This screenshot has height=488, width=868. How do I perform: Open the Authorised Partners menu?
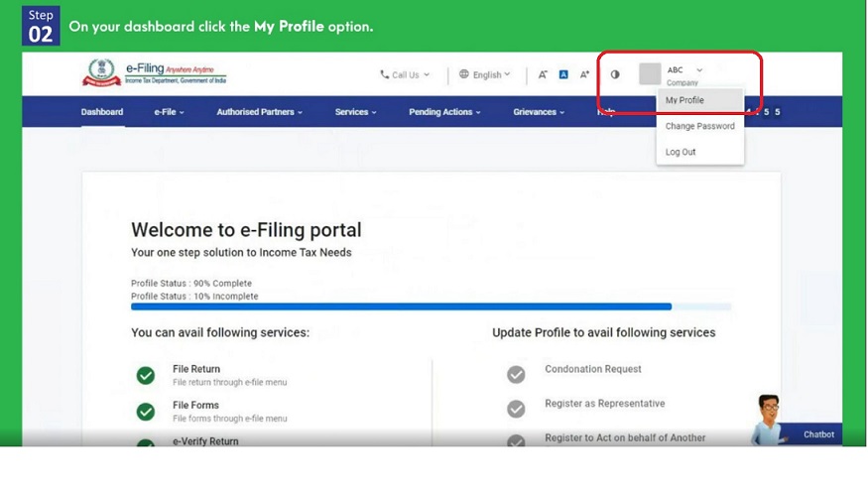(x=259, y=112)
